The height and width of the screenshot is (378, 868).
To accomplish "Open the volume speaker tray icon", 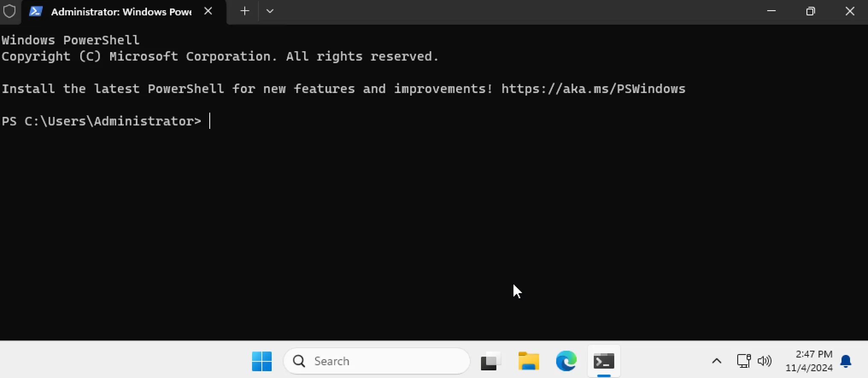I will (764, 361).
